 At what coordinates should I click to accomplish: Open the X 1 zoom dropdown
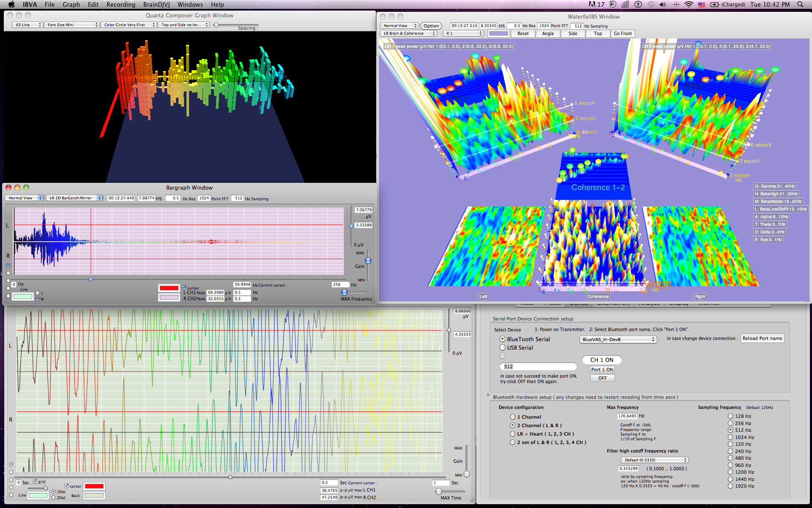coord(463,33)
